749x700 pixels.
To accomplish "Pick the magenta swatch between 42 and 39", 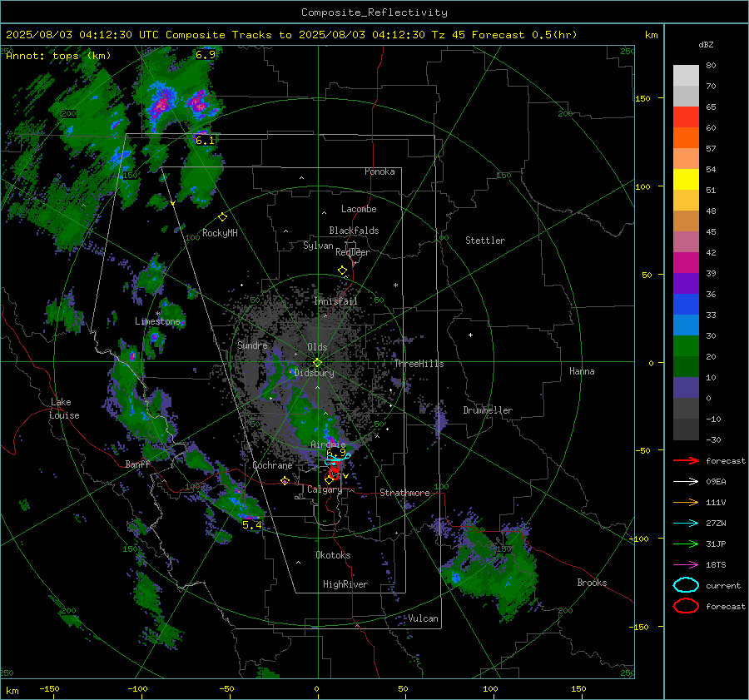I will point(686,263).
